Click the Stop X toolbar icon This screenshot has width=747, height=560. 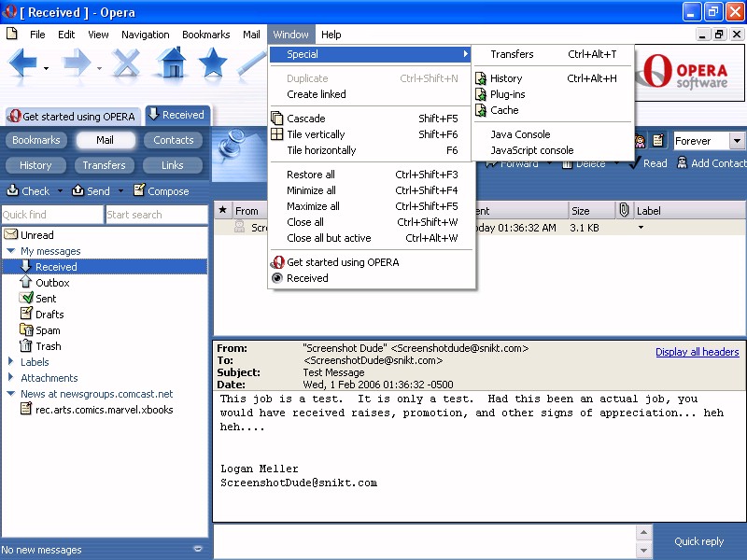point(126,64)
